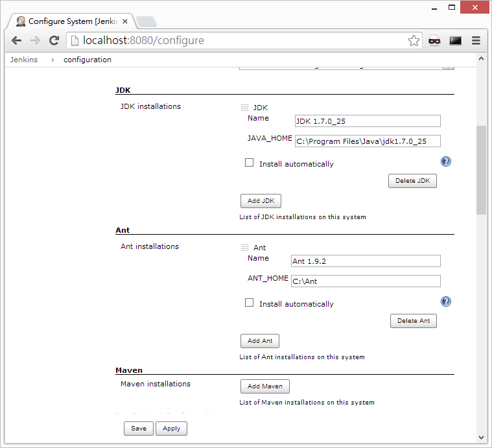Open a new browser tab
Image resolution: width=492 pixels, height=448 pixels.
tap(146, 21)
